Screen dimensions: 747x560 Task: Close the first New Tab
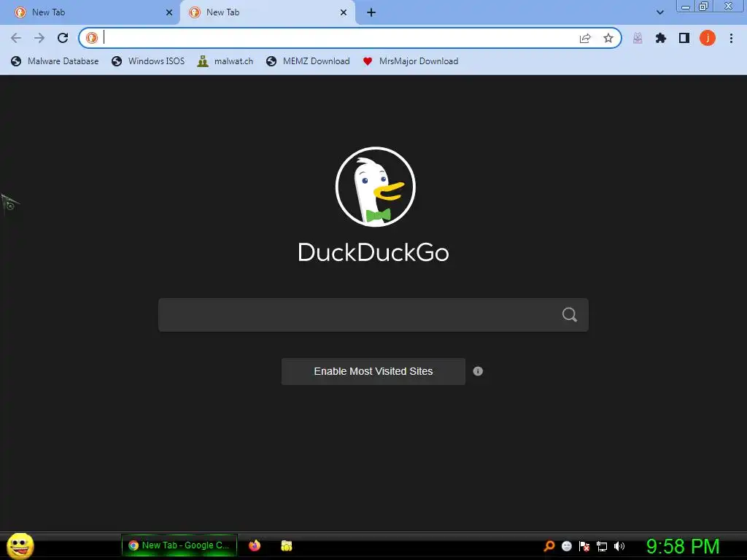pyautogui.click(x=169, y=12)
